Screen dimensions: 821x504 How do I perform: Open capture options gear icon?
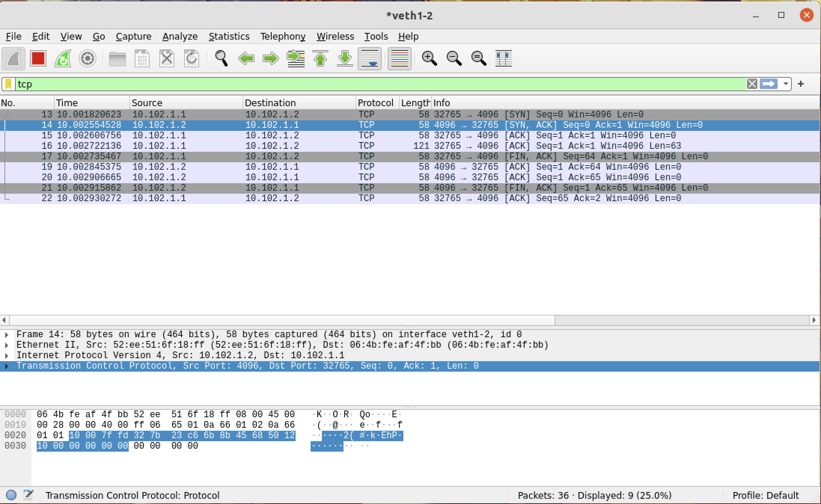(88, 59)
